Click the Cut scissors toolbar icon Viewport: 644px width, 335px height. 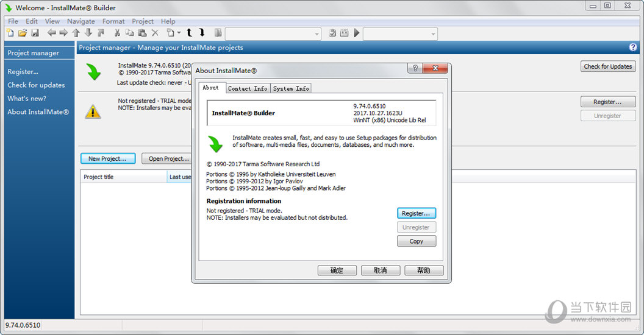point(117,33)
